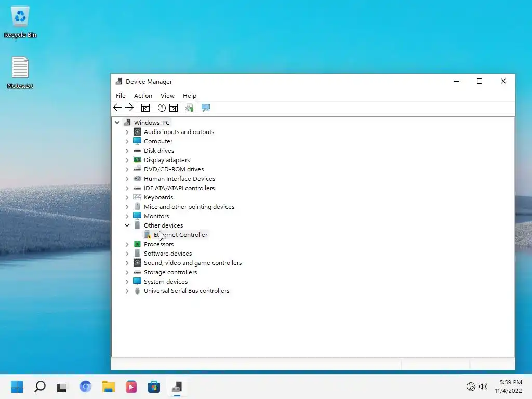Viewport: 532px width, 399px height.
Task: Open the View menu
Action: click(x=167, y=96)
